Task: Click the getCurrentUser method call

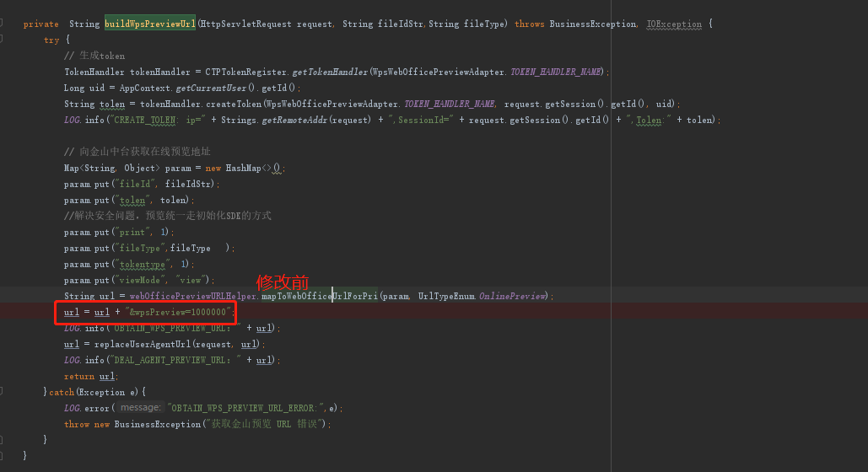Action: click(x=210, y=88)
